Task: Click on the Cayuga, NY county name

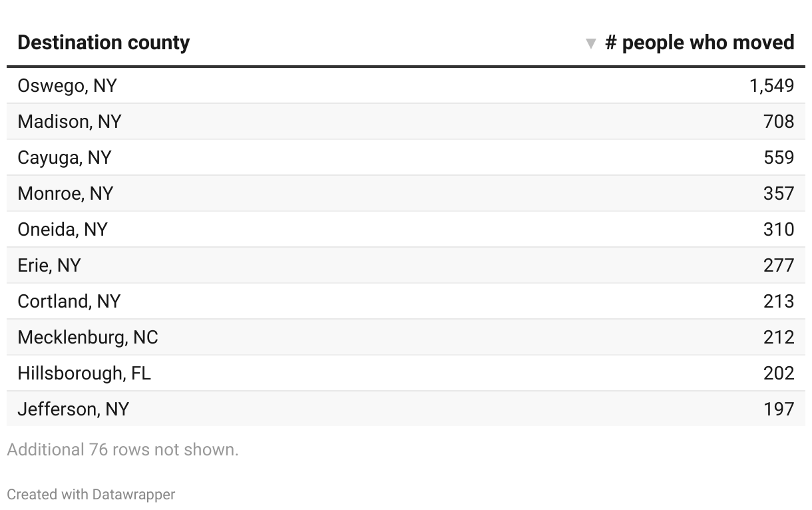Action: (x=65, y=158)
